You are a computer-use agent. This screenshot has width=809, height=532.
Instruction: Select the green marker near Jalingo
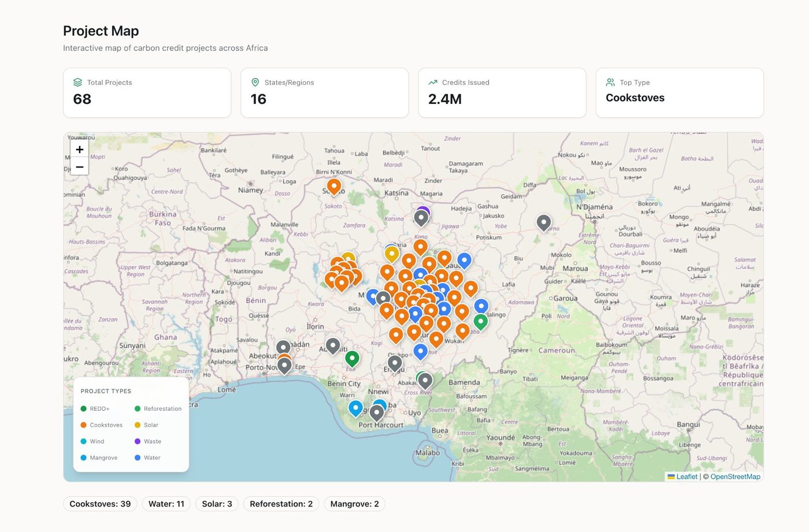[x=481, y=322]
